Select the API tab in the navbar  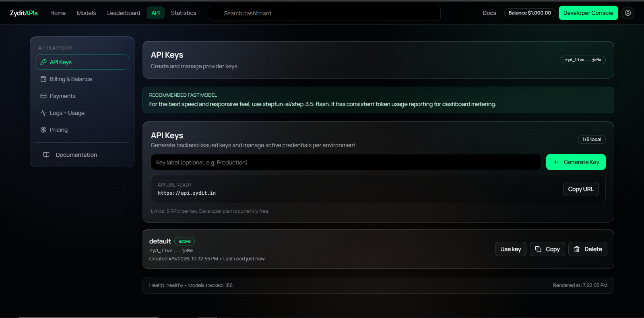(156, 13)
